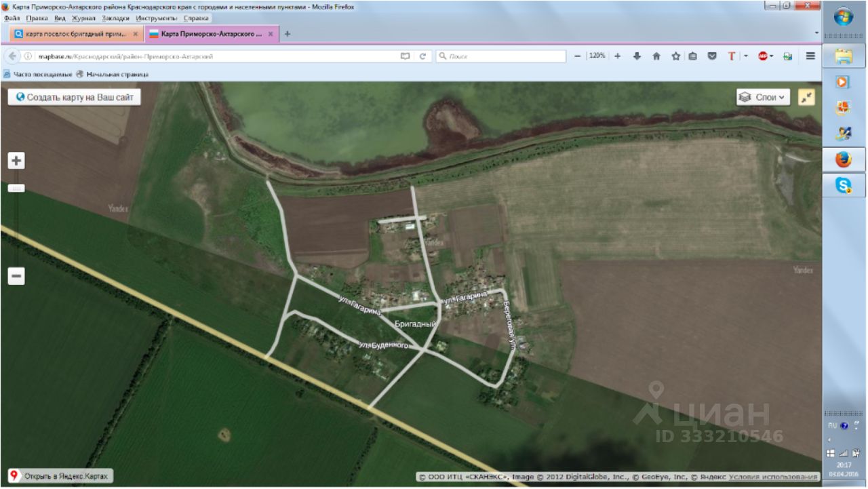Image resolution: width=868 pixels, height=489 pixels.
Task: Open Adblock Plus dropdown
Action: [x=772, y=56]
